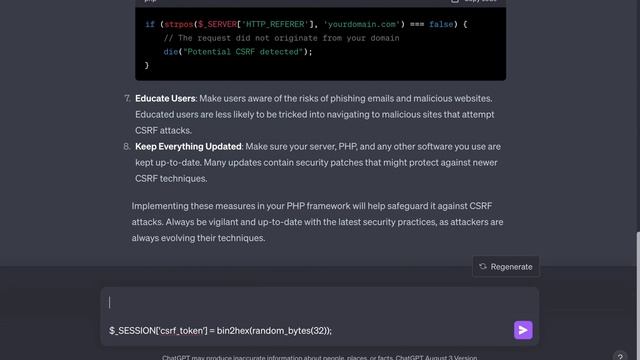Click the 'Potential CSRF detected' code line
640x360 pixels.
[238, 52]
